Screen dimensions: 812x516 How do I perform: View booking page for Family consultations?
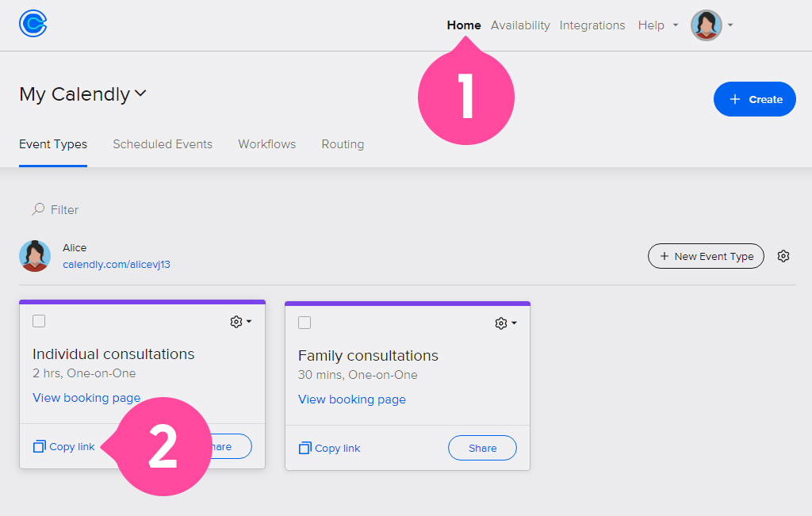352,399
